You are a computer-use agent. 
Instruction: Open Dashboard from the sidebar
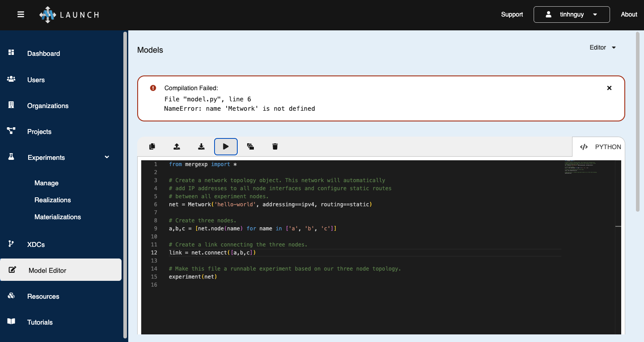click(43, 54)
